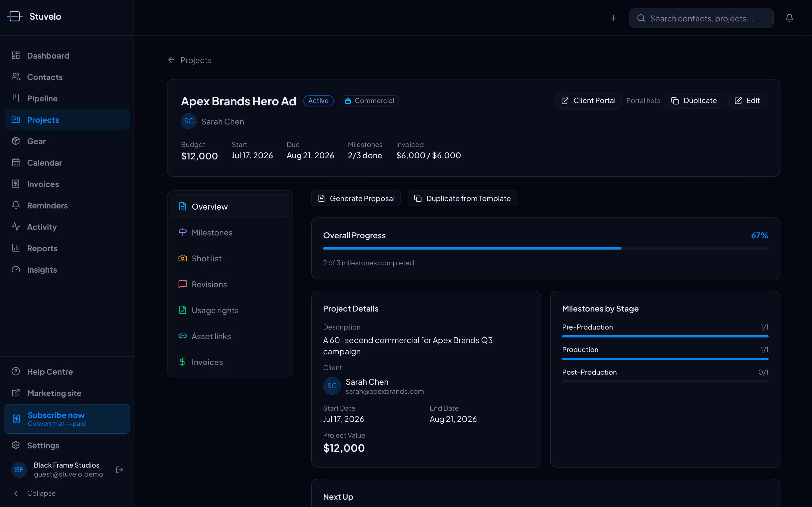Click Duplicate from Template button

pos(462,199)
